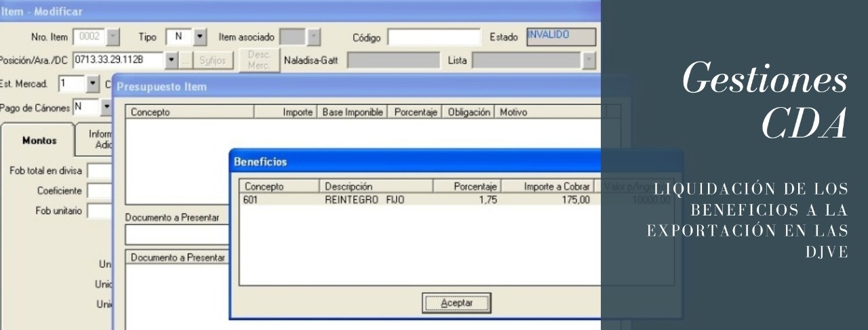Click the Item - Modificar title bar

pos(300,11)
